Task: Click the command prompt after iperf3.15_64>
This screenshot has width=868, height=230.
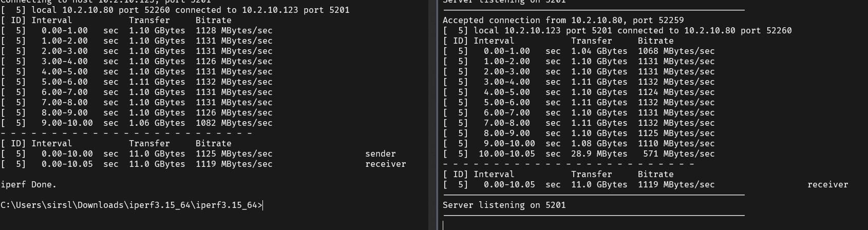Action: tap(131, 205)
